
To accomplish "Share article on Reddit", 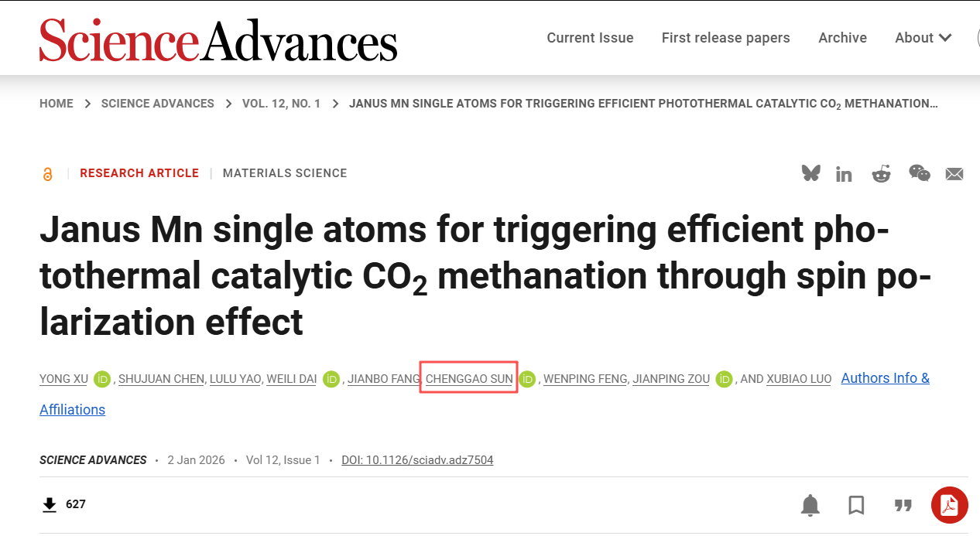I will [x=881, y=174].
